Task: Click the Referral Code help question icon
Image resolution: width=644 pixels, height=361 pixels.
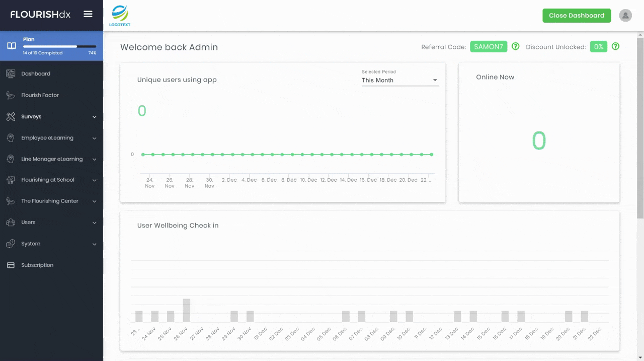Action: coord(516,46)
